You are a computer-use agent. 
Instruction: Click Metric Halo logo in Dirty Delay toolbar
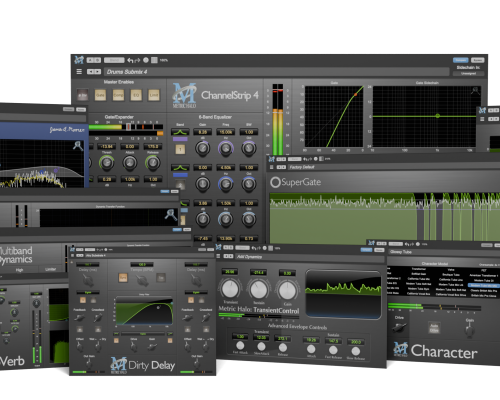point(72,249)
